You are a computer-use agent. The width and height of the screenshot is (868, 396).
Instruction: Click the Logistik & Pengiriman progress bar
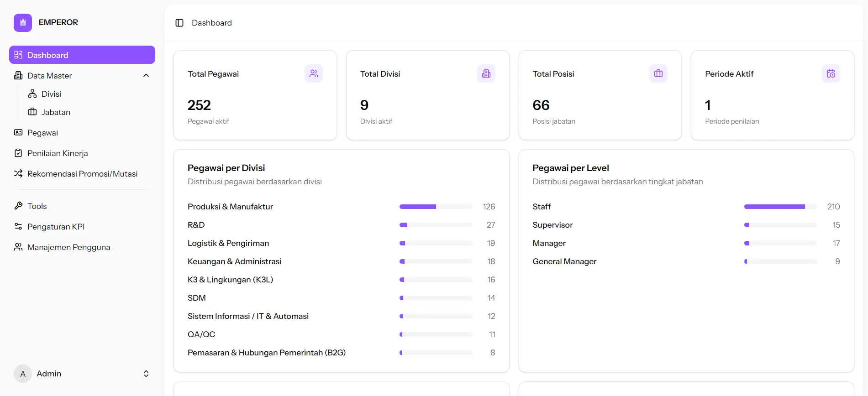pos(436,243)
